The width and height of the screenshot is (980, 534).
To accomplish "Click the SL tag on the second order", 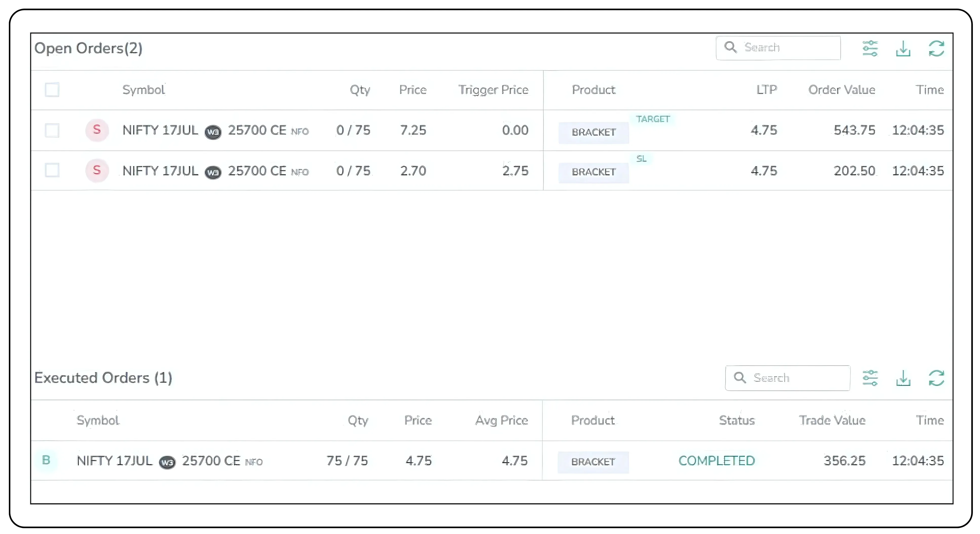I will coord(642,159).
